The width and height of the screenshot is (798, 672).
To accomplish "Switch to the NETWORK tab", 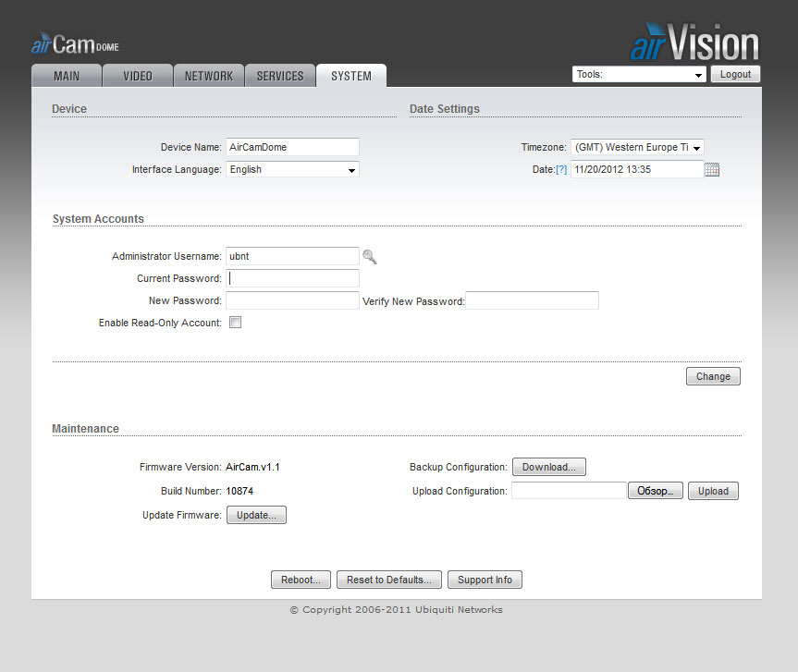I will pyautogui.click(x=208, y=76).
